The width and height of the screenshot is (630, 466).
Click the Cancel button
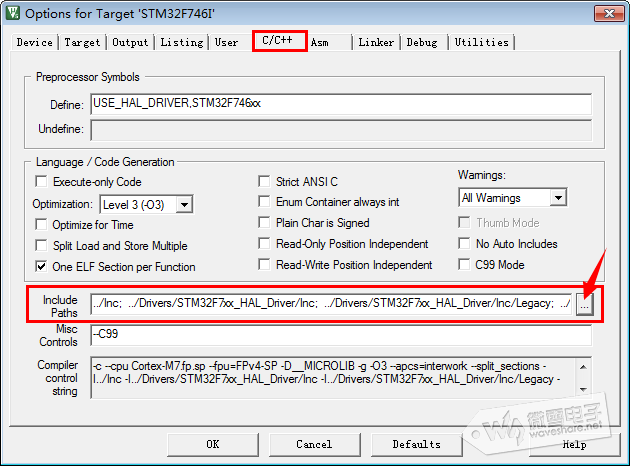314,444
